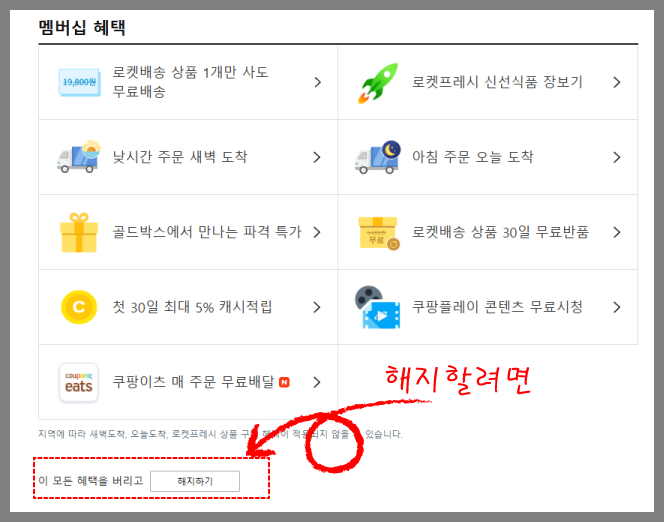Screen dimensions: 664x522
Task: Open 로켓배송 상품 30일 무료반품 text
Action: pos(500,232)
